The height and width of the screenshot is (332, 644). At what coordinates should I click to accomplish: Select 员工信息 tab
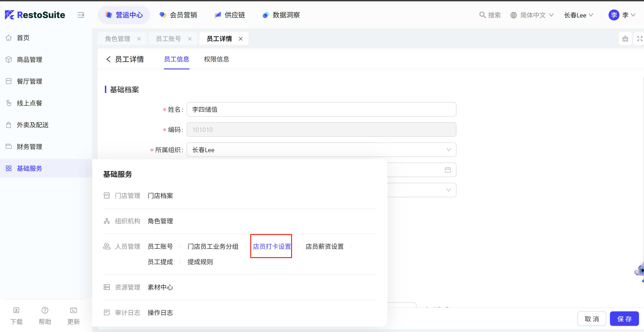pos(176,59)
